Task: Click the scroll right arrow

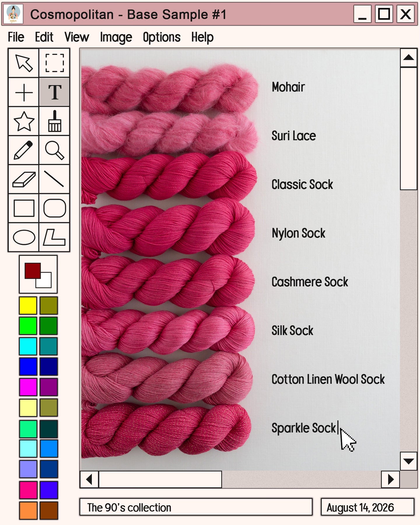Action: click(391, 479)
